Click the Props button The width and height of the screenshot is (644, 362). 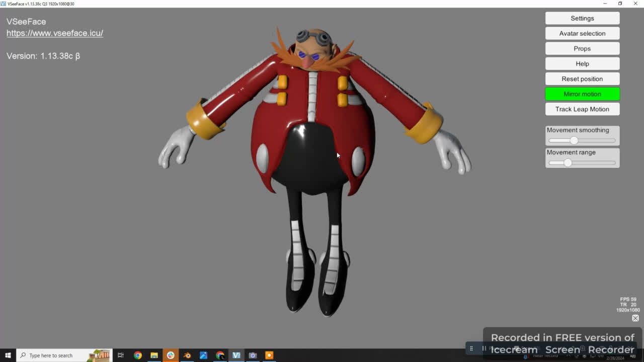point(582,48)
